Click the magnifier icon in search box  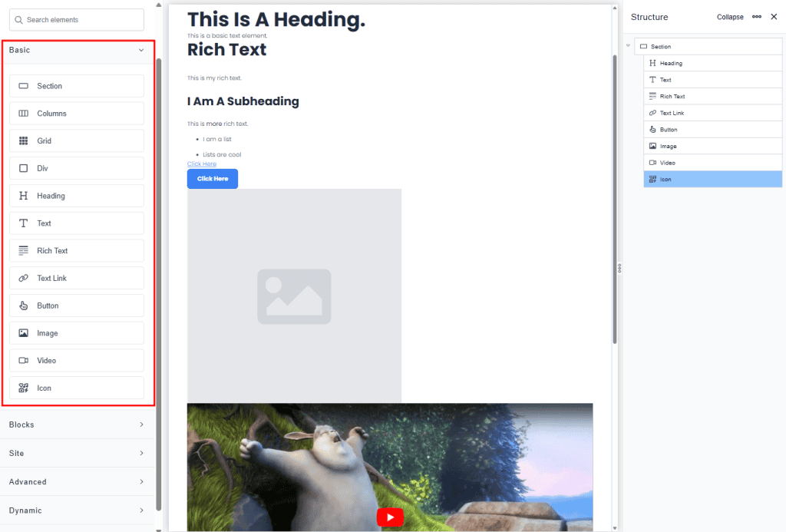pyautogui.click(x=18, y=20)
